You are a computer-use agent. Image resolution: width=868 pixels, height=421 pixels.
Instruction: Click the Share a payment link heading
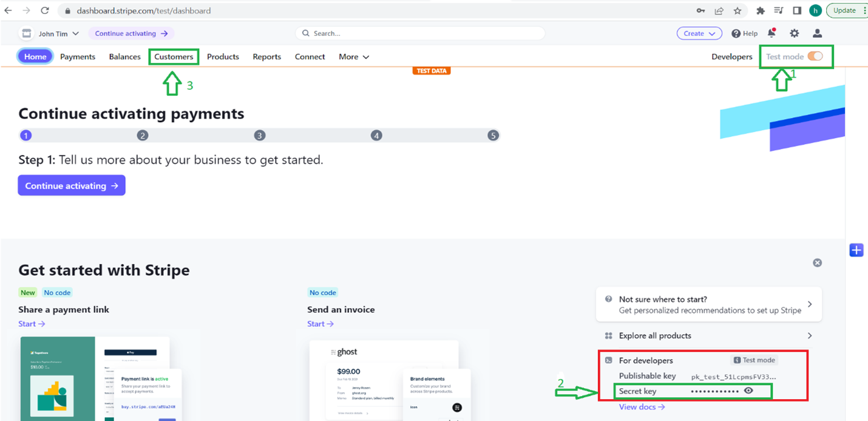coord(64,309)
